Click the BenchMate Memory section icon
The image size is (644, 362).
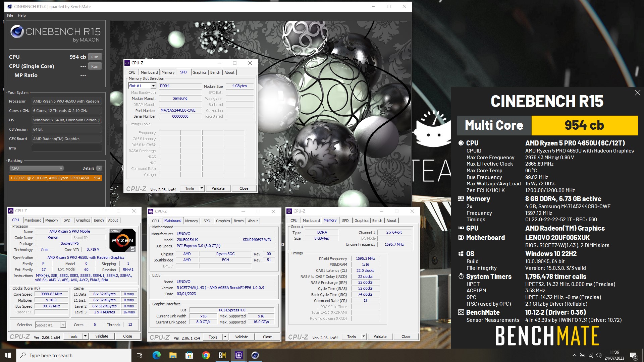pyautogui.click(x=461, y=199)
